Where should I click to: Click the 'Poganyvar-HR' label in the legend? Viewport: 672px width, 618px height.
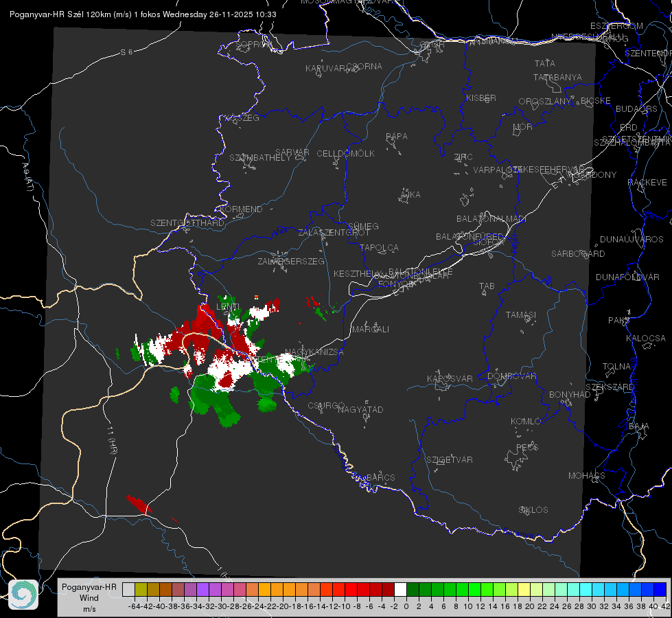[x=89, y=587]
